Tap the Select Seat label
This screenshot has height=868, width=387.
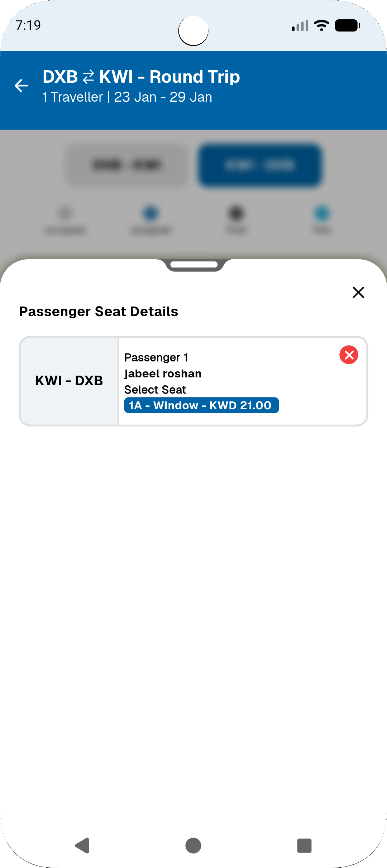155,390
